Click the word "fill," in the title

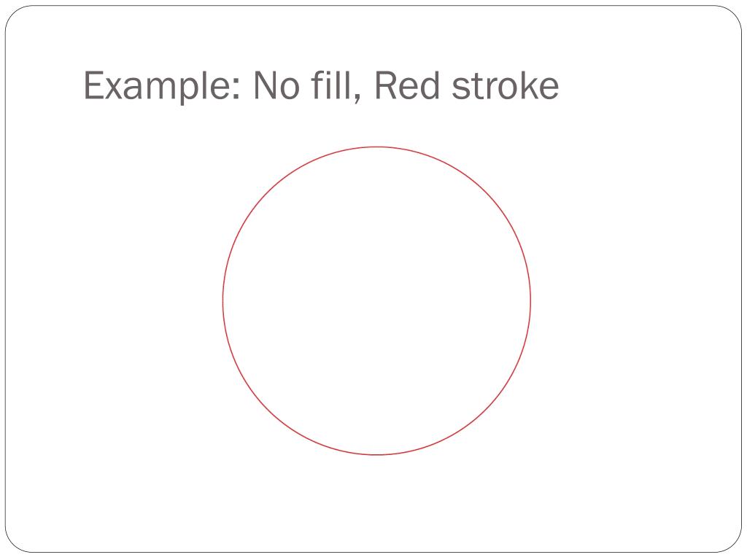[x=331, y=87]
